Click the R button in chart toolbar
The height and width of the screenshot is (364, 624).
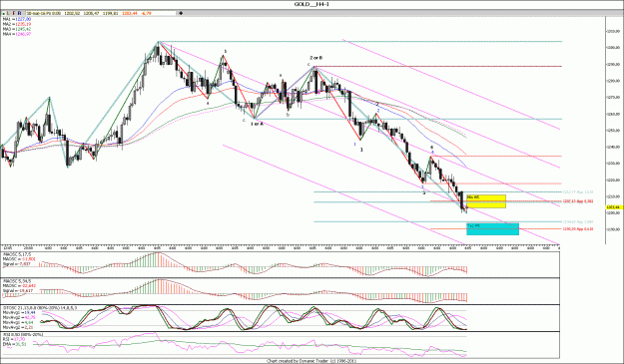pyautogui.click(x=20, y=13)
